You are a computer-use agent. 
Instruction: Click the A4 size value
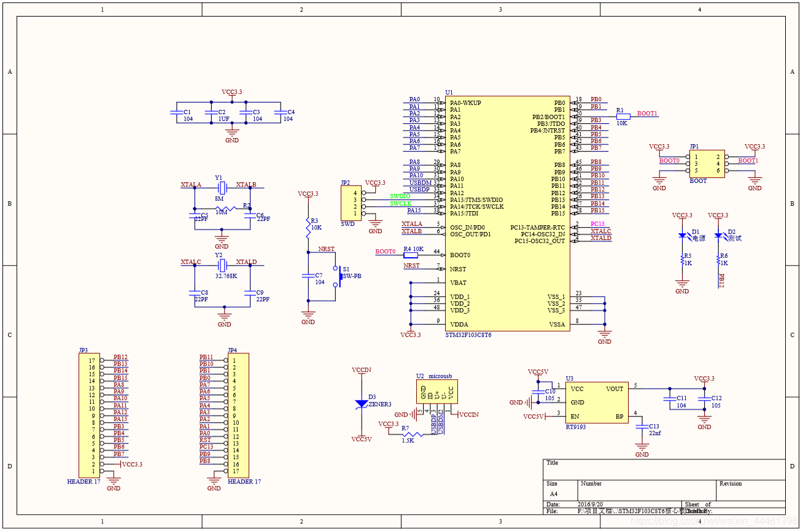point(554,494)
